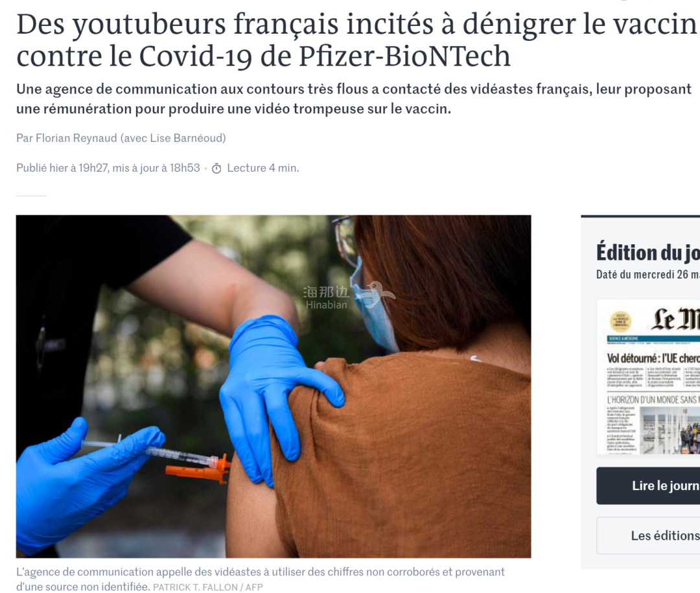Image resolution: width=700 pixels, height=593 pixels.
Task: Open the Les éditions button
Action: 648,535
